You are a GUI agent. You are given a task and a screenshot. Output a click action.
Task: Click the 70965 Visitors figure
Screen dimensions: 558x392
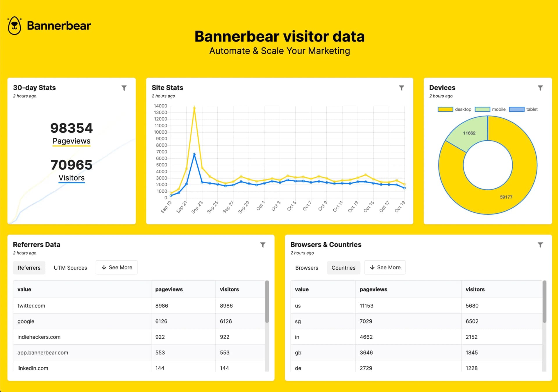tap(71, 165)
